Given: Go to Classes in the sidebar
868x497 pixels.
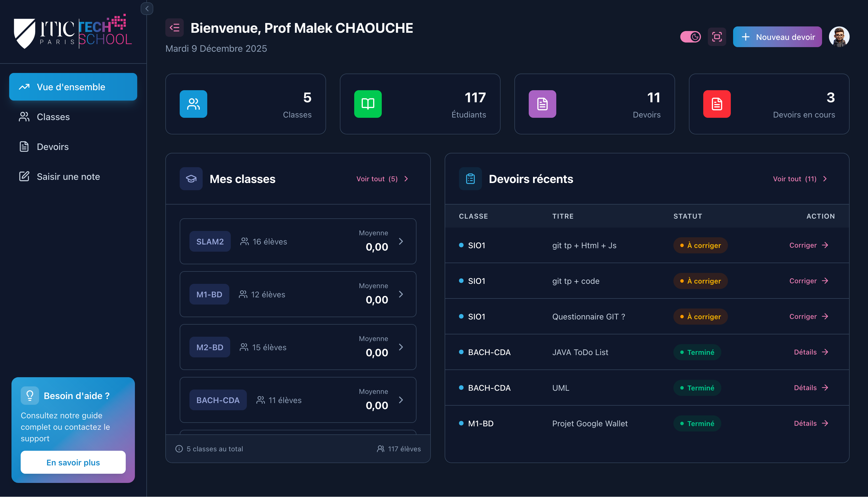Looking at the screenshot, I should [53, 117].
